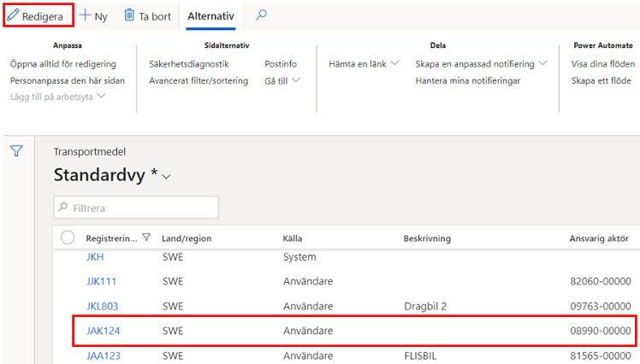Open the JAK124 registration link
Screen dimensions: 640x364
point(104,331)
